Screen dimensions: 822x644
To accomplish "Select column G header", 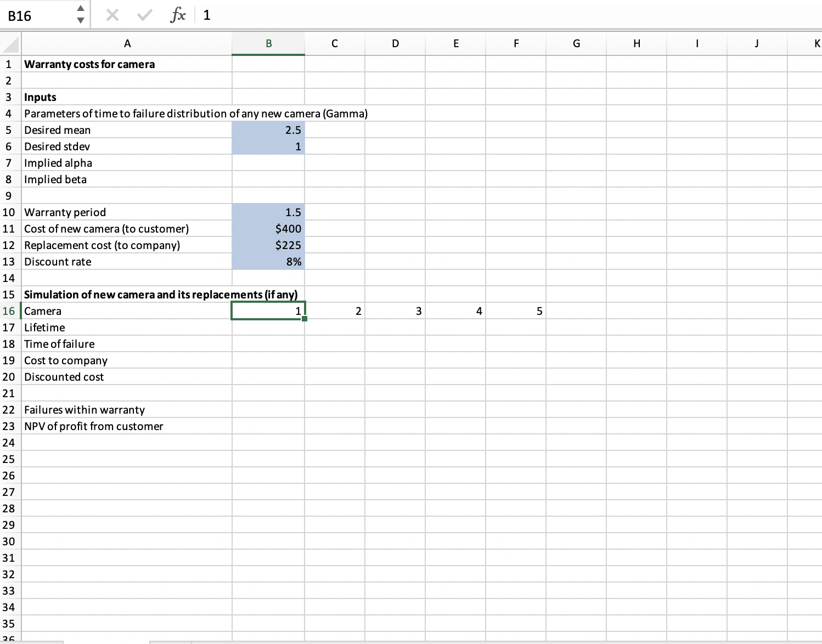I will click(x=576, y=44).
